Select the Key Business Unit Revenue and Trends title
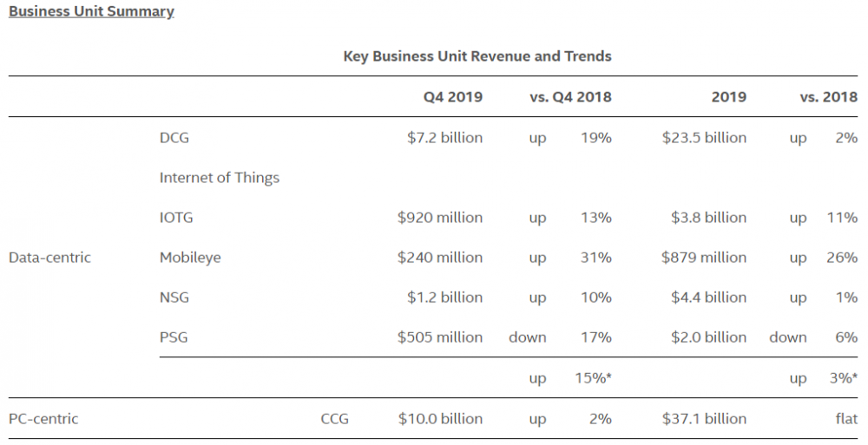The height and width of the screenshot is (445, 868). [477, 56]
